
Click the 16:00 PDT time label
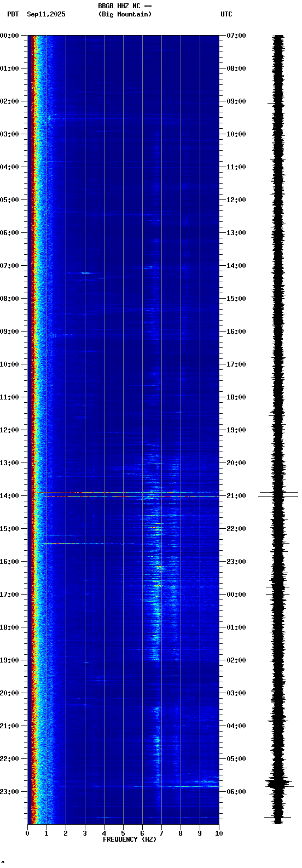tap(10, 562)
